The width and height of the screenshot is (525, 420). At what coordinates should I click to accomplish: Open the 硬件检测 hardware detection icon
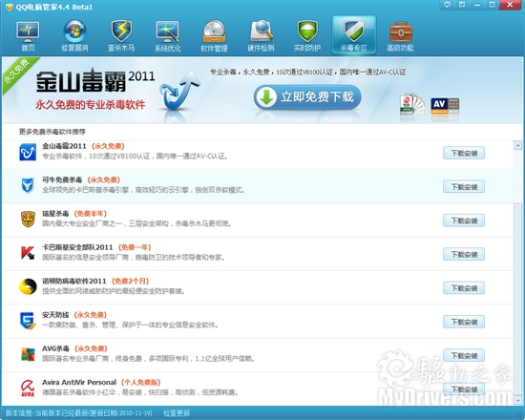(261, 35)
